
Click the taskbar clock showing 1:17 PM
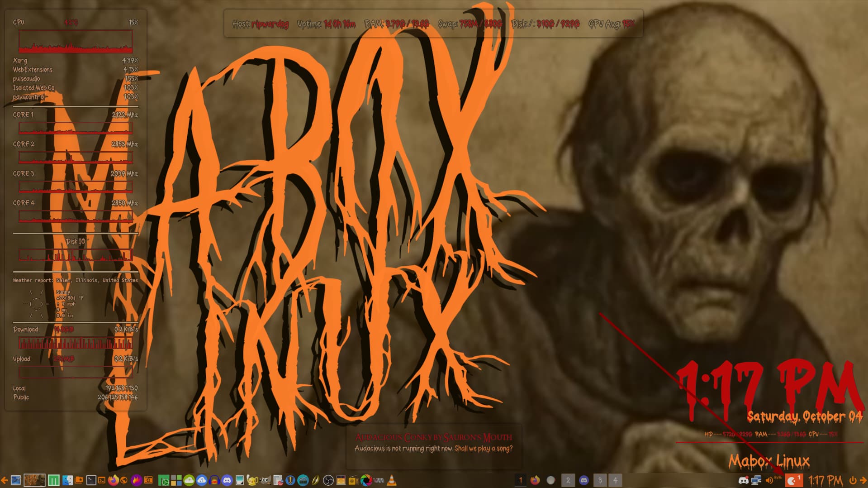[825, 480]
